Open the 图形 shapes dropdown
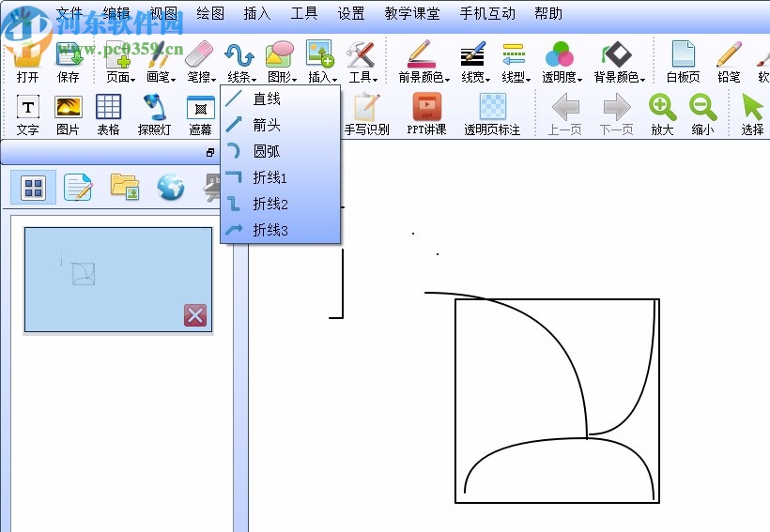The image size is (770, 532). click(x=282, y=62)
